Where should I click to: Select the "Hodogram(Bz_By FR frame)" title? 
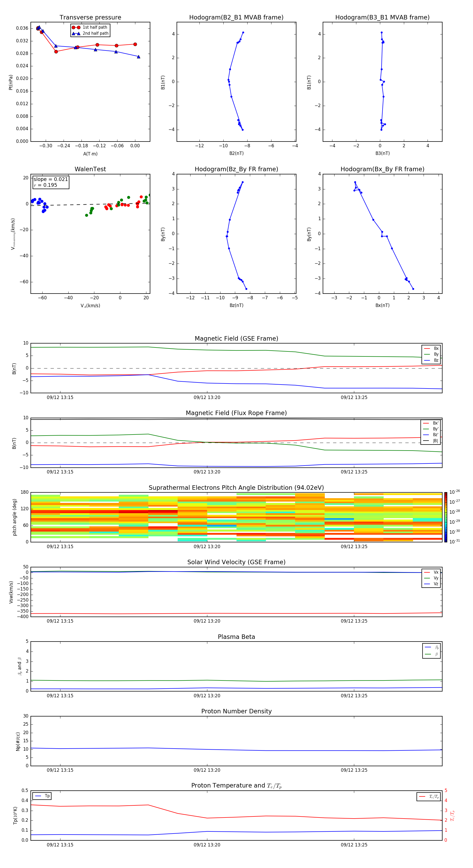coord(236,169)
